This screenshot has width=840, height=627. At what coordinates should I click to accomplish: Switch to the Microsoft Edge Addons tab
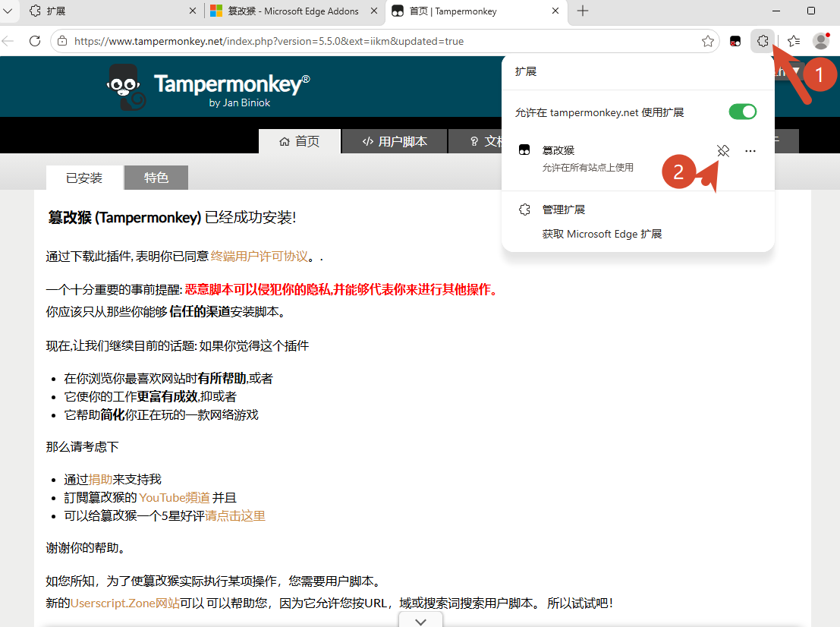coord(292,11)
